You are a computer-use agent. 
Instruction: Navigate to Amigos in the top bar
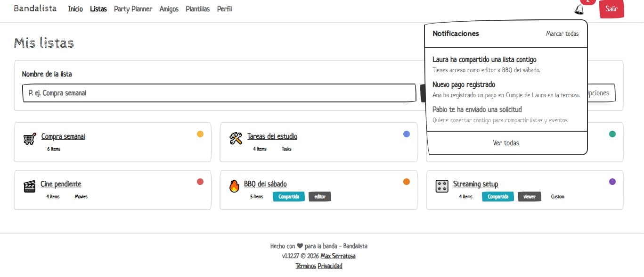tap(169, 9)
